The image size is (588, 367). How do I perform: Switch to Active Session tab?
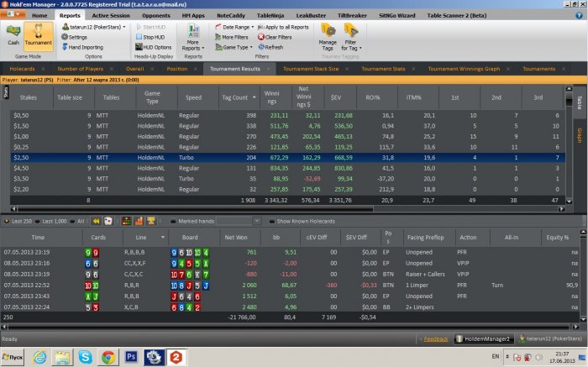pos(111,15)
